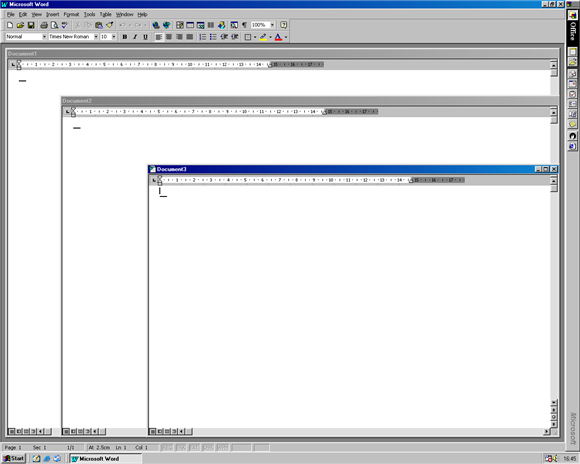Click Document3's vertical scroll up arrow
580x464 pixels.
tap(554, 181)
